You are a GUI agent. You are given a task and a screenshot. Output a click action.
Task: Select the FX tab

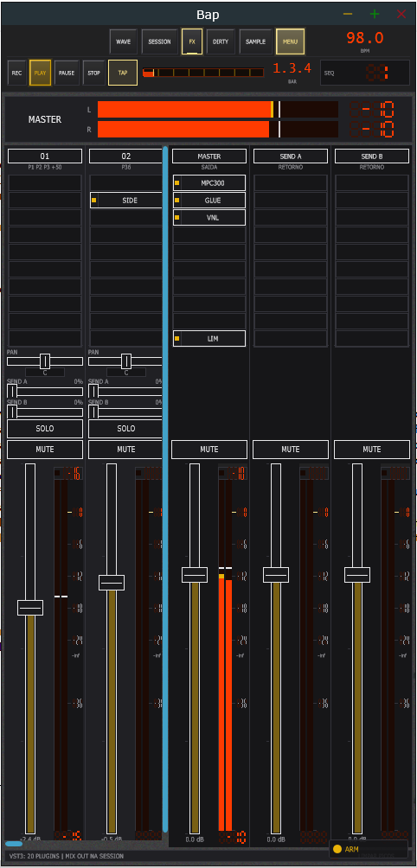tap(192, 41)
